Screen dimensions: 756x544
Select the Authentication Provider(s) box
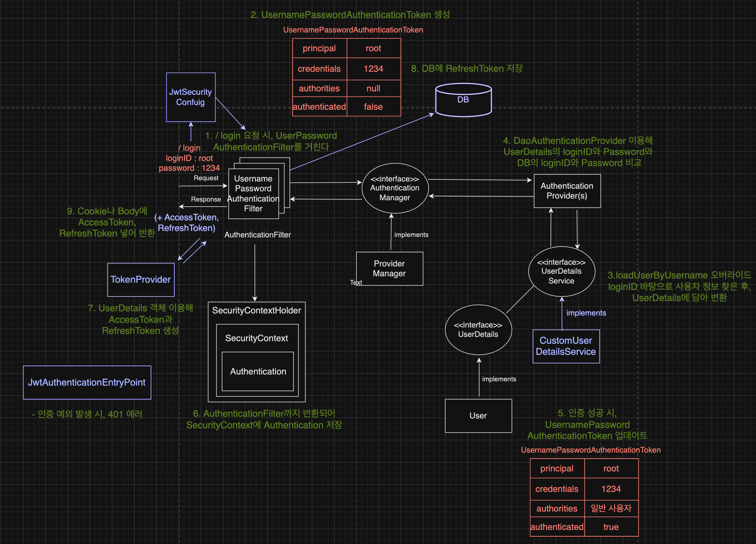tap(567, 191)
